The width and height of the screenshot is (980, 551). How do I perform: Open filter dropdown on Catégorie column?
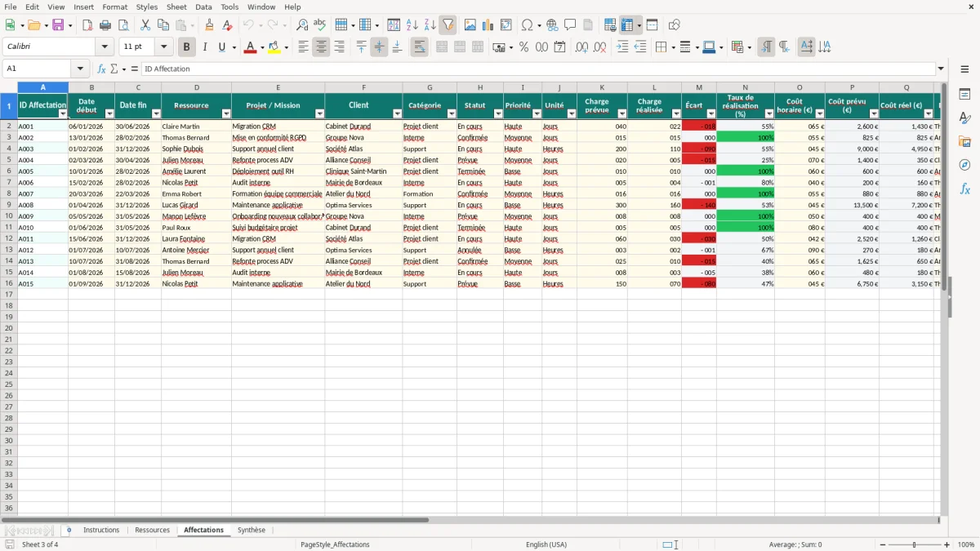click(452, 114)
